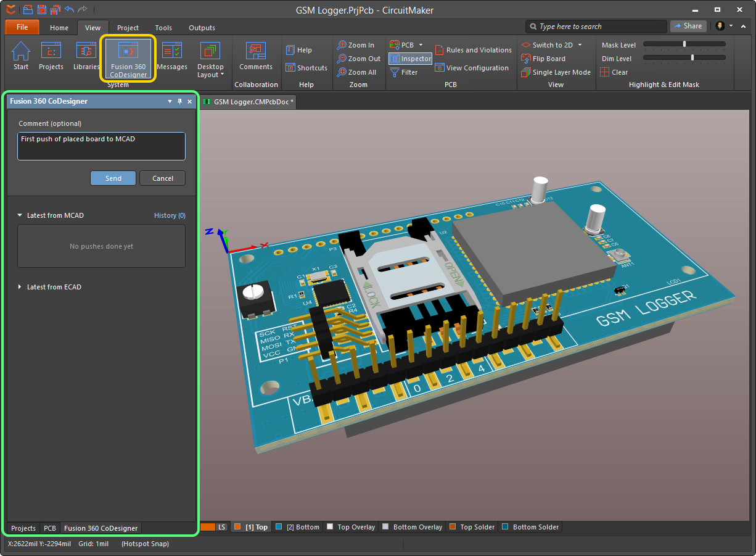This screenshot has width=756, height=556.
Task: Adjust the Mask Level slider
Action: (x=684, y=44)
